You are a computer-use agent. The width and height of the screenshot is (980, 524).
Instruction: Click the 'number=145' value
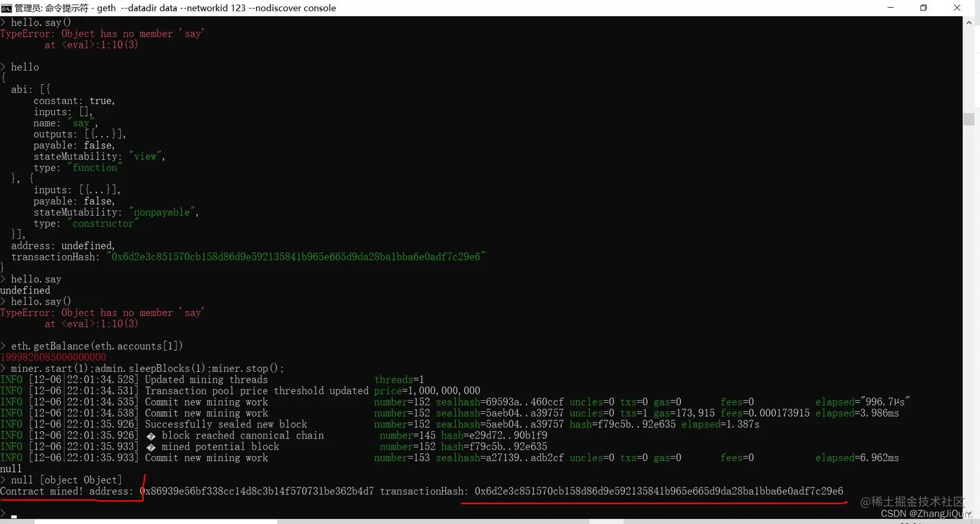point(407,435)
